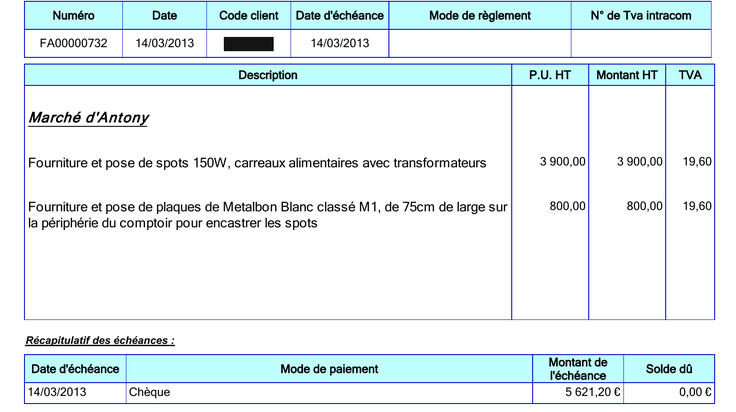Click the 3 900,00 unit price value
The image size is (736, 412).
point(562,162)
